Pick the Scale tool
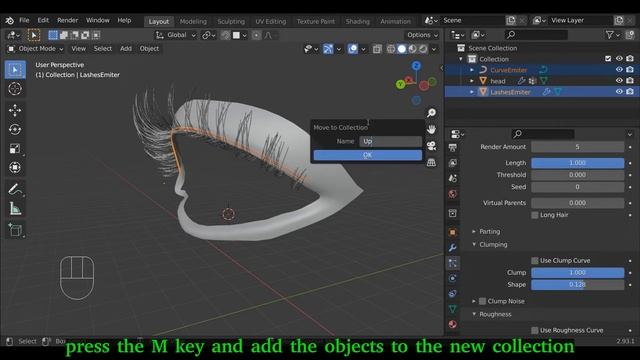 point(15,149)
